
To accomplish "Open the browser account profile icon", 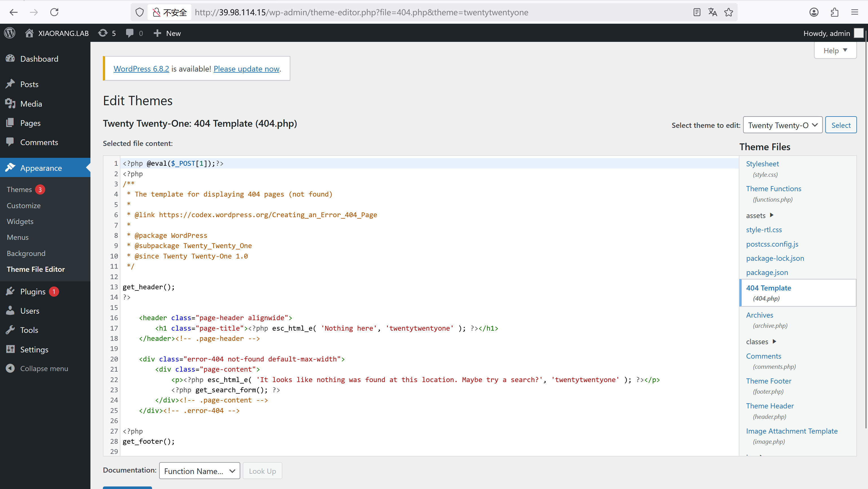I will point(814,12).
